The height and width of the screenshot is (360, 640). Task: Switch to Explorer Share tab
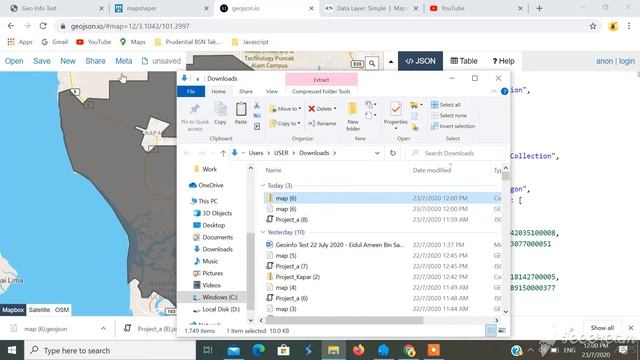pos(246,91)
